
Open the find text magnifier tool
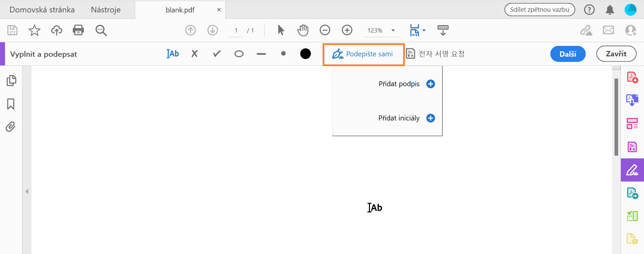pos(101,30)
